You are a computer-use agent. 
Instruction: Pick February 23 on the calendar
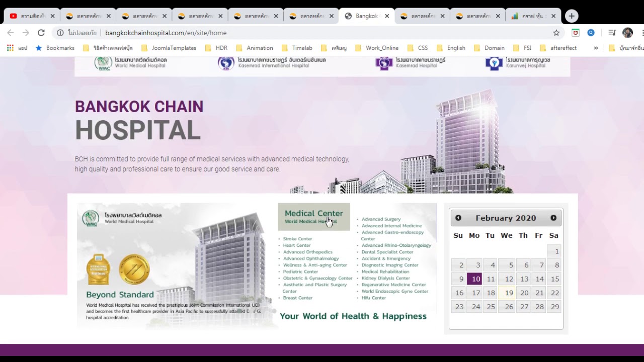click(x=458, y=307)
